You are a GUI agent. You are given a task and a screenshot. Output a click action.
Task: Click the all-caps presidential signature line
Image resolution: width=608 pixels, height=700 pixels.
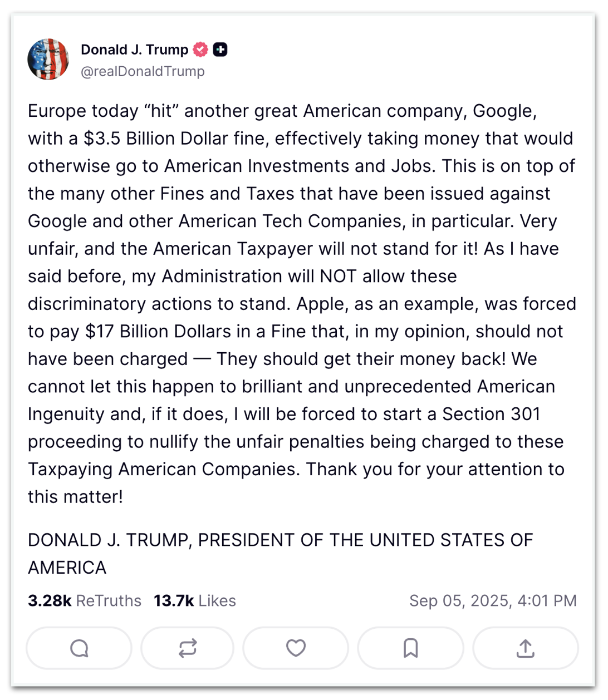[280, 540]
